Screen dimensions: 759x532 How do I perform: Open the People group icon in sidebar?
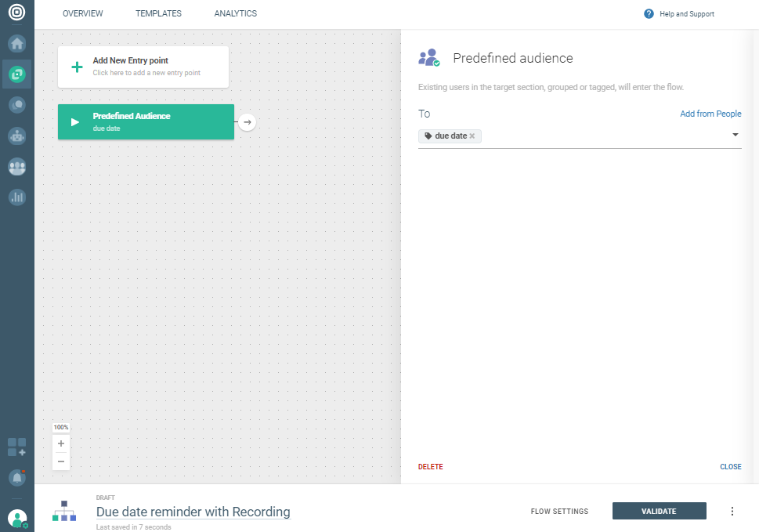17,167
